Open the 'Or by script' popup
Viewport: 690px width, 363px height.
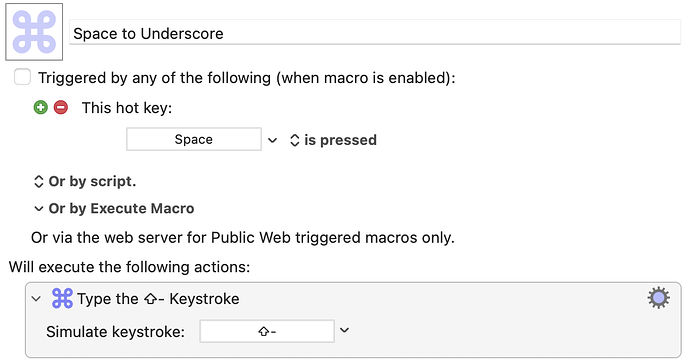pyautogui.click(x=39, y=181)
